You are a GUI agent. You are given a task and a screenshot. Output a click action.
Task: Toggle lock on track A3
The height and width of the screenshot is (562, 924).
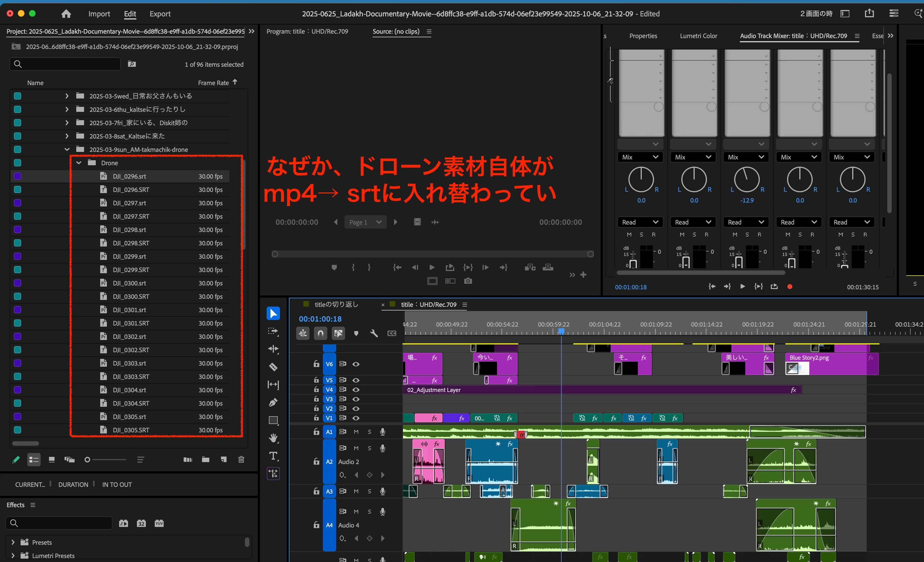pos(316,491)
